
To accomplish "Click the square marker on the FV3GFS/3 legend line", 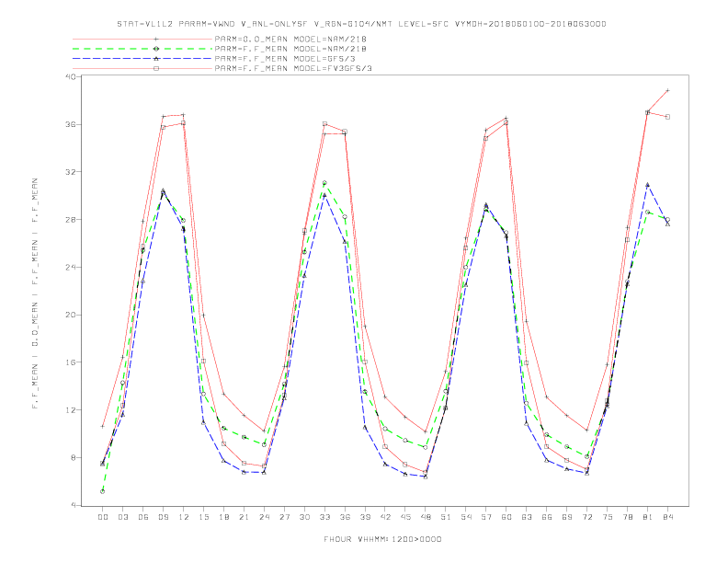I will [156, 68].
